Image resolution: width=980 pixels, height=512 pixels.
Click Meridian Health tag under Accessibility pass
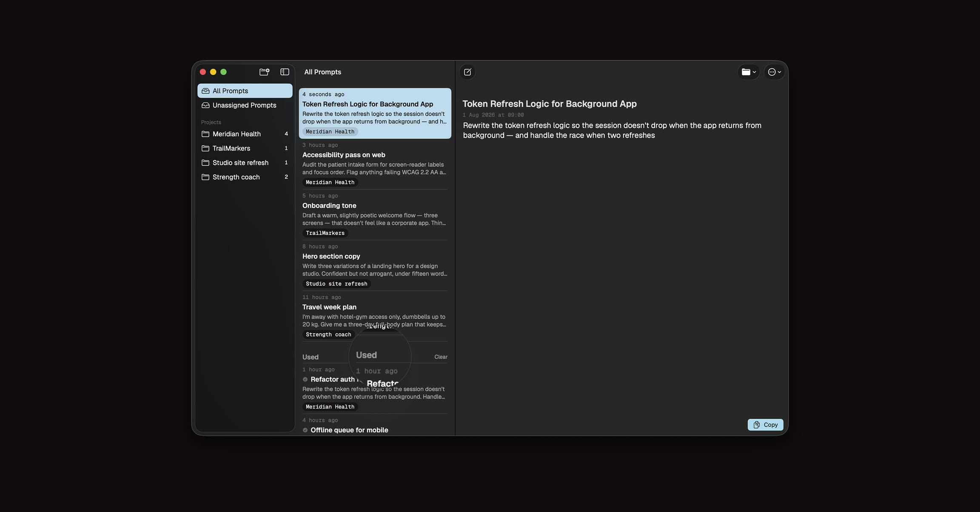(x=330, y=183)
